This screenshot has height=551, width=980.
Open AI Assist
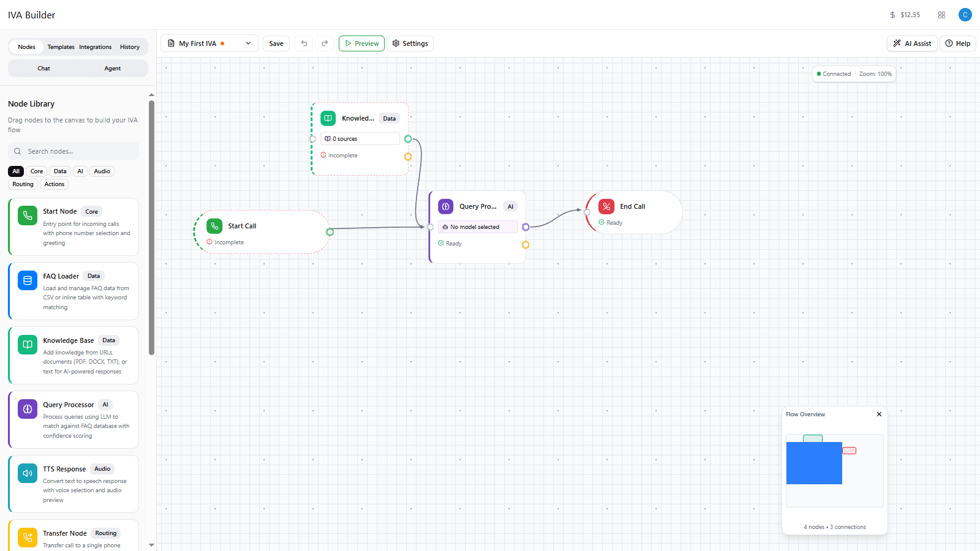(x=911, y=43)
